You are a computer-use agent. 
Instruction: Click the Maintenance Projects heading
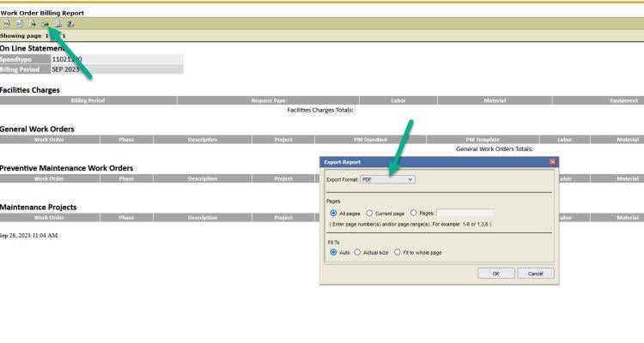pyautogui.click(x=38, y=208)
